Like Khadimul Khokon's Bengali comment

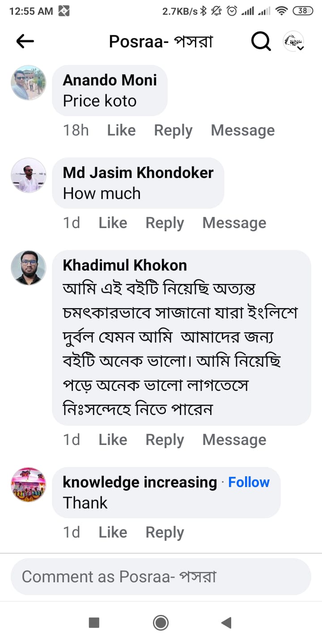pyautogui.click(x=113, y=440)
